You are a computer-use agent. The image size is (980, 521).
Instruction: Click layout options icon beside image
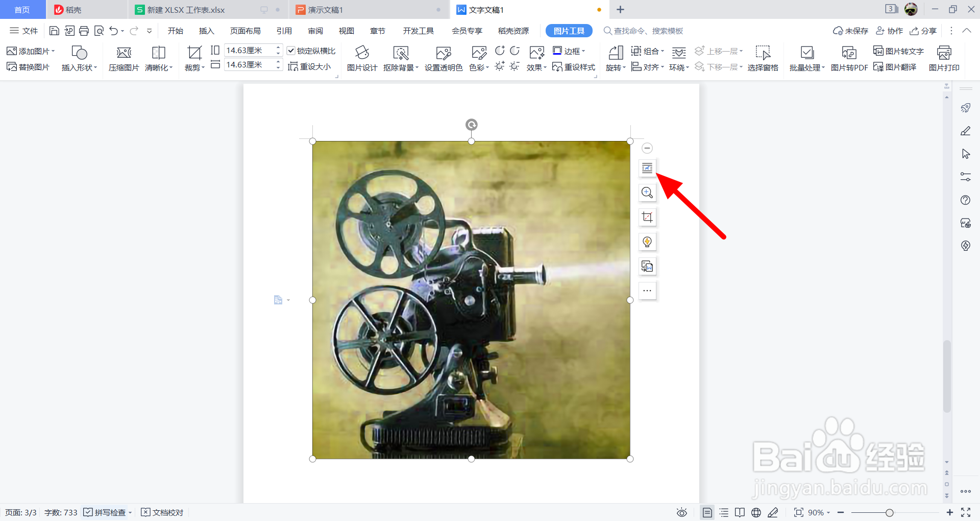point(647,168)
